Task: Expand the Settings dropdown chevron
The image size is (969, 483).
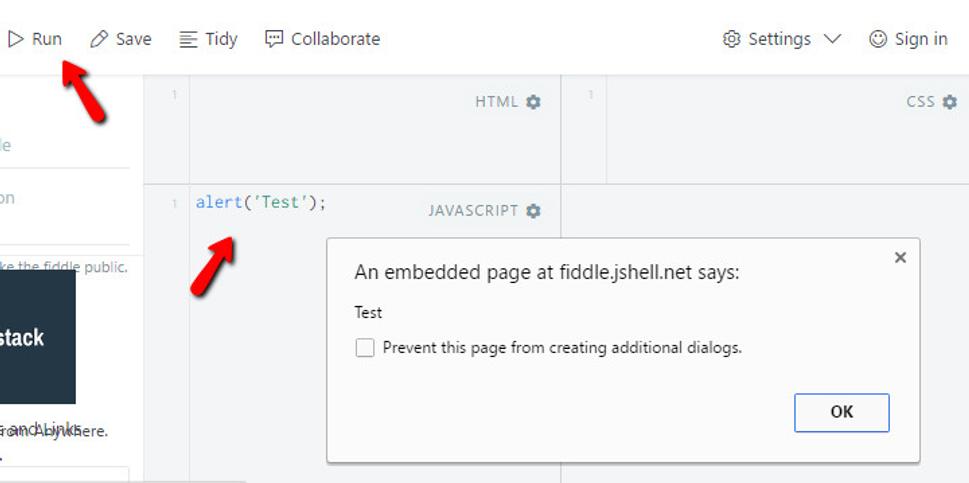Action: pyautogui.click(x=832, y=39)
